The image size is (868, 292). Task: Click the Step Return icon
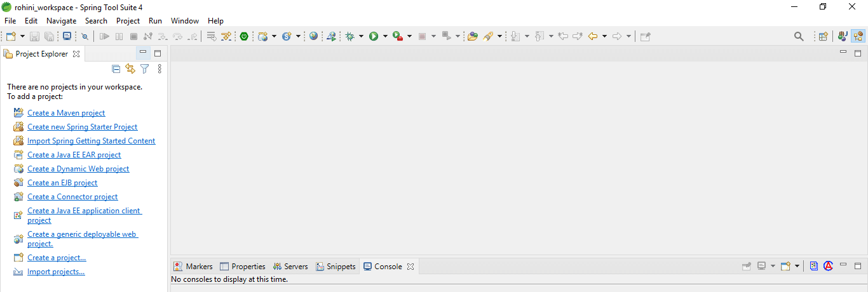192,37
